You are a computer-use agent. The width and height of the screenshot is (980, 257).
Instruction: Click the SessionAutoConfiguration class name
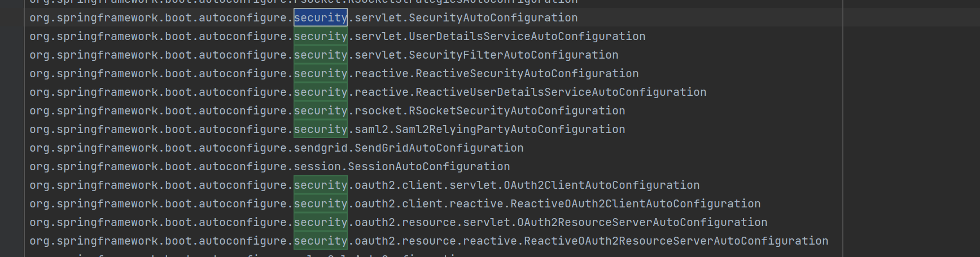point(429,167)
